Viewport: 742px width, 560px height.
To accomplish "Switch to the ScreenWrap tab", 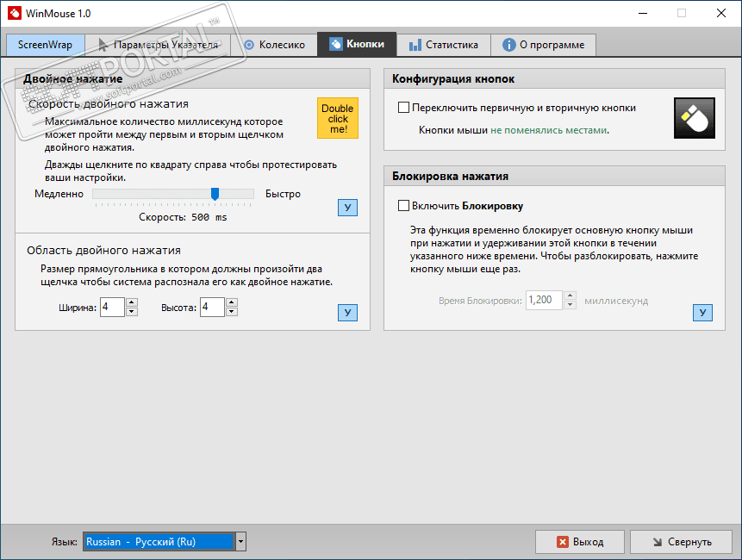I will [46, 45].
